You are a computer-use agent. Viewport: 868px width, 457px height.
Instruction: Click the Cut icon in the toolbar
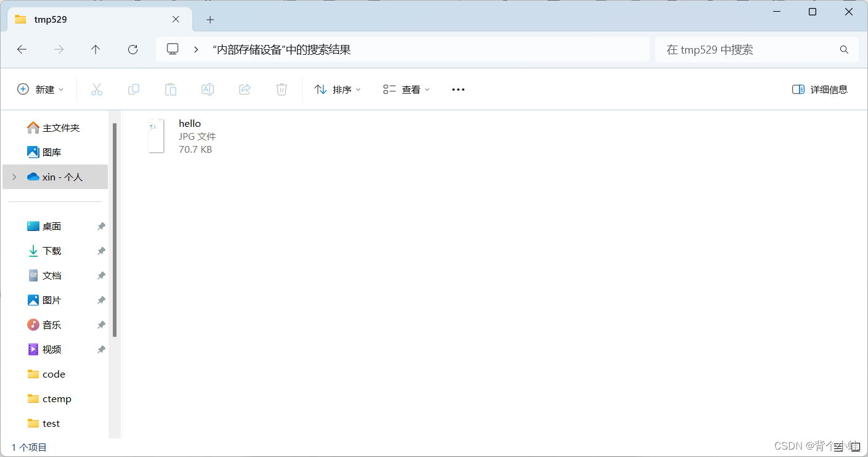tap(97, 89)
